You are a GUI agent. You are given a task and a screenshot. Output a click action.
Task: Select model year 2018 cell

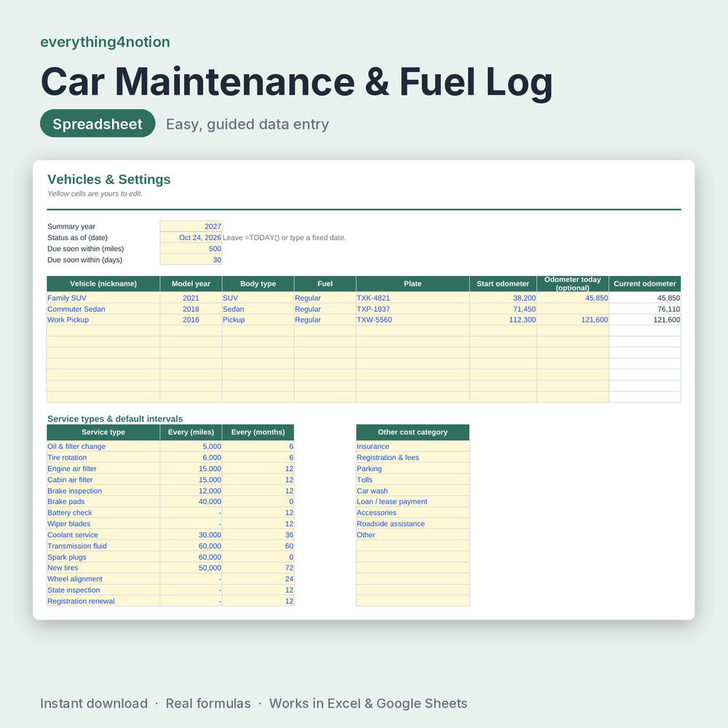(191, 309)
